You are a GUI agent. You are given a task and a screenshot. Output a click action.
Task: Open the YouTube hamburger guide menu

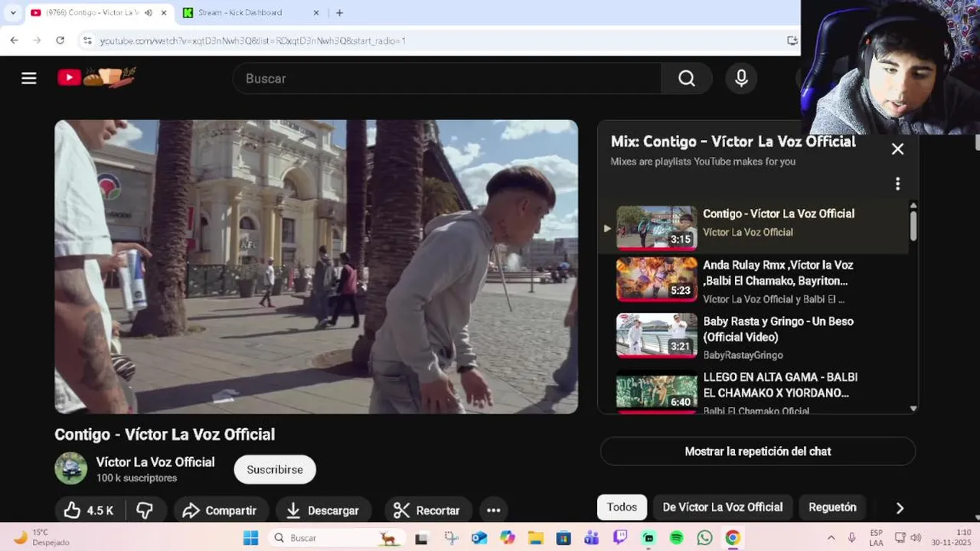point(29,78)
